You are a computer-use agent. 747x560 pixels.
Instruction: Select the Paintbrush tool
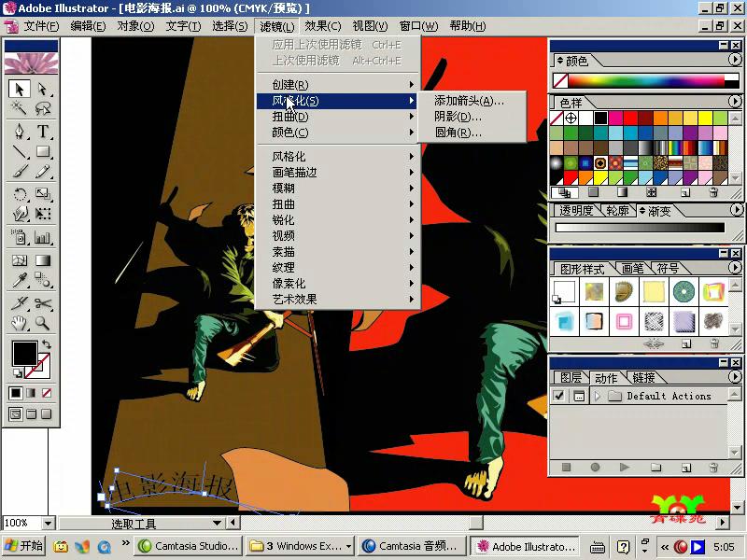[20, 171]
